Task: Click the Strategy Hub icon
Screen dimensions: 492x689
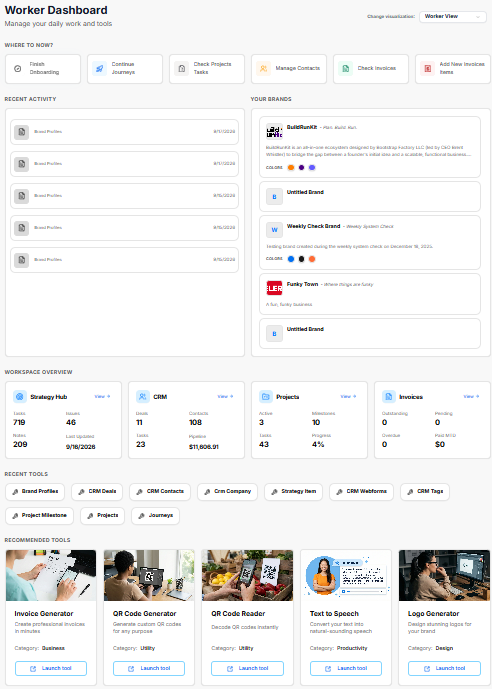Action: tap(20, 396)
